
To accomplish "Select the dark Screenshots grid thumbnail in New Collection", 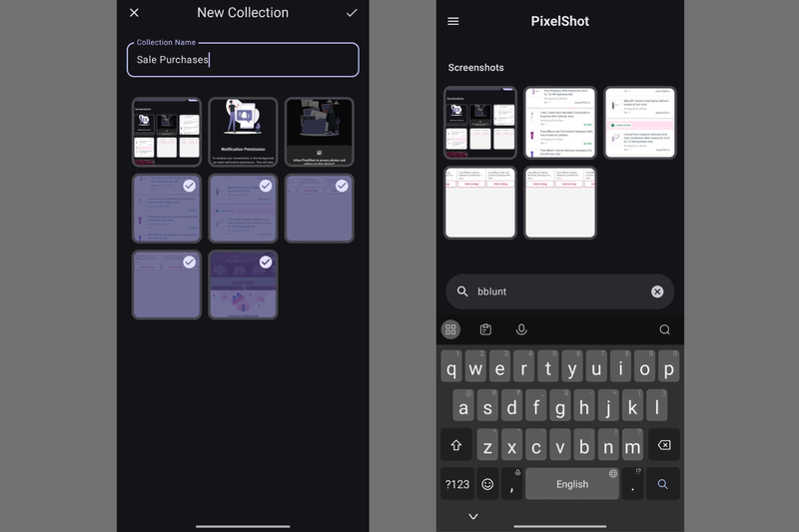I will (x=167, y=132).
